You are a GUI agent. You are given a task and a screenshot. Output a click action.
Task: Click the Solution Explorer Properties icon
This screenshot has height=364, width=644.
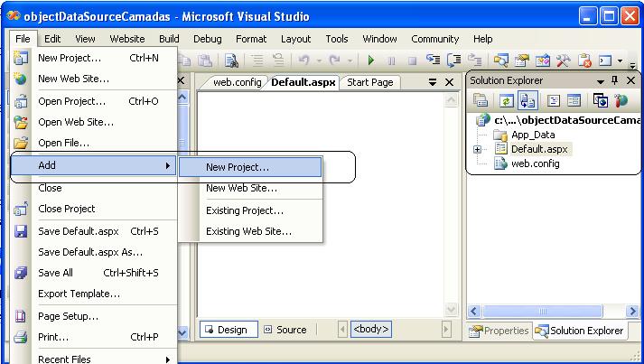[x=481, y=100]
